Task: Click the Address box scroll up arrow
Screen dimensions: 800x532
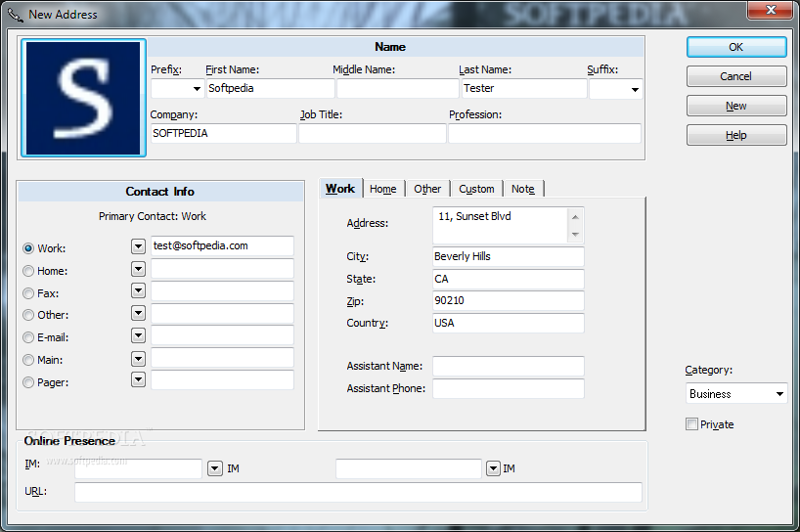Action: click(x=575, y=217)
